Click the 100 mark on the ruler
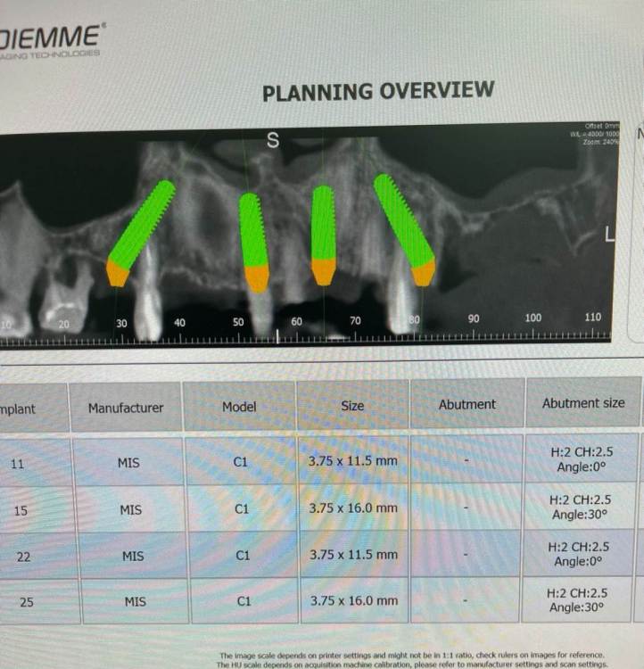 point(533,318)
